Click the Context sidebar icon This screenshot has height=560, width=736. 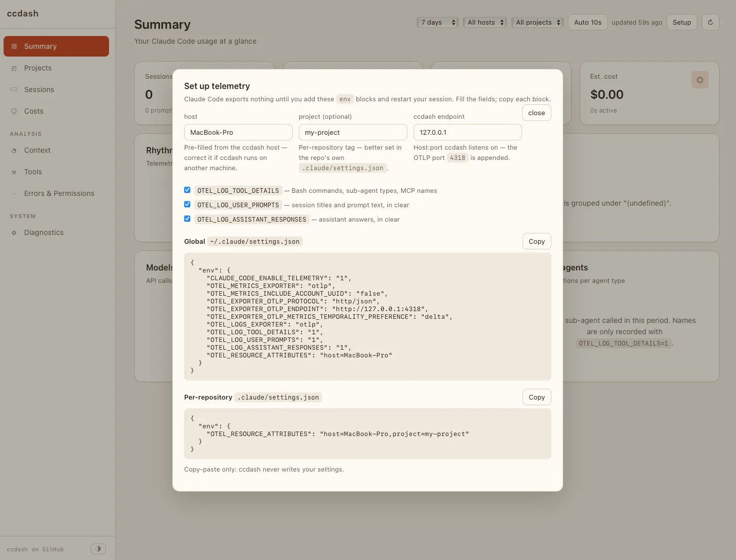(x=14, y=150)
